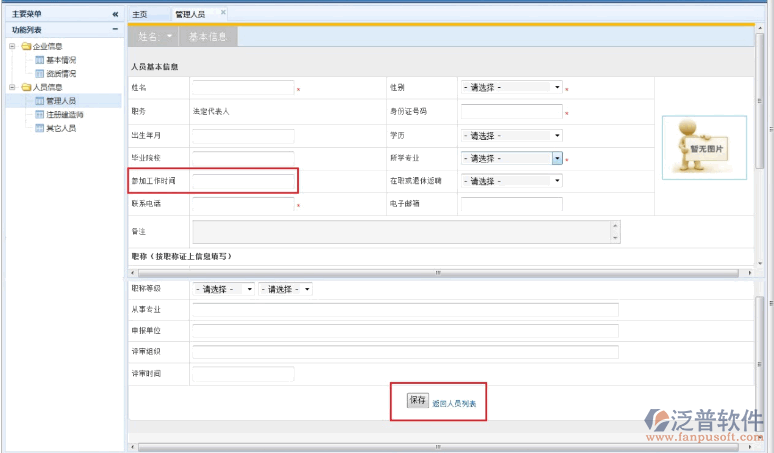This screenshot has width=774, height=453.
Task: Click the 参加工作时间 input field
Action: (243, 181)
